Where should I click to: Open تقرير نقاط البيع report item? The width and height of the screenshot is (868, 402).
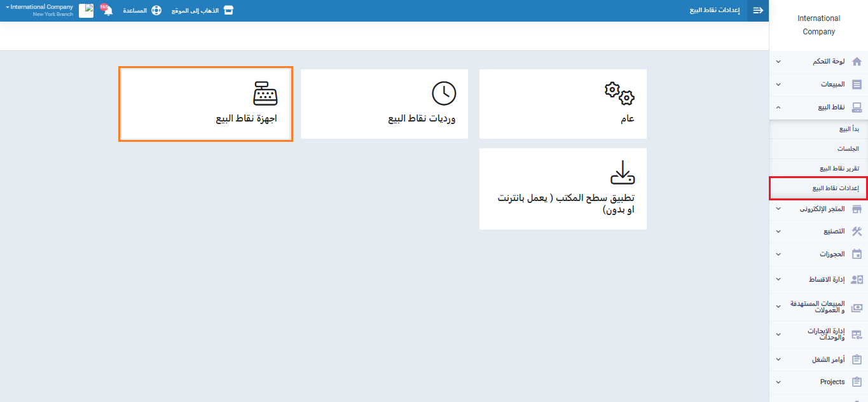pos(839,169)
